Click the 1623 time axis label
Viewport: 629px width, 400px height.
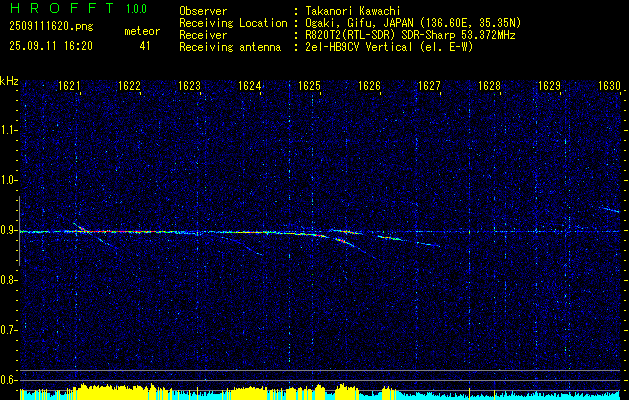tap(189, 85)
